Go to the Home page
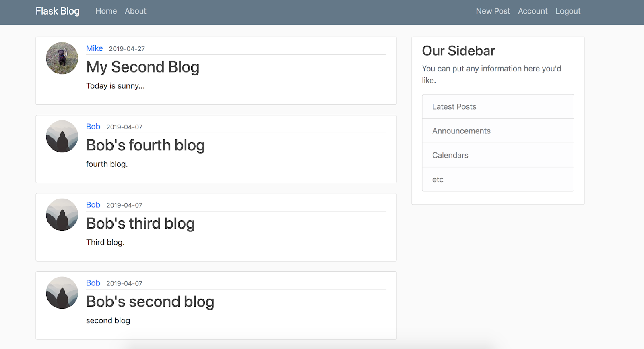 (106, 11)
